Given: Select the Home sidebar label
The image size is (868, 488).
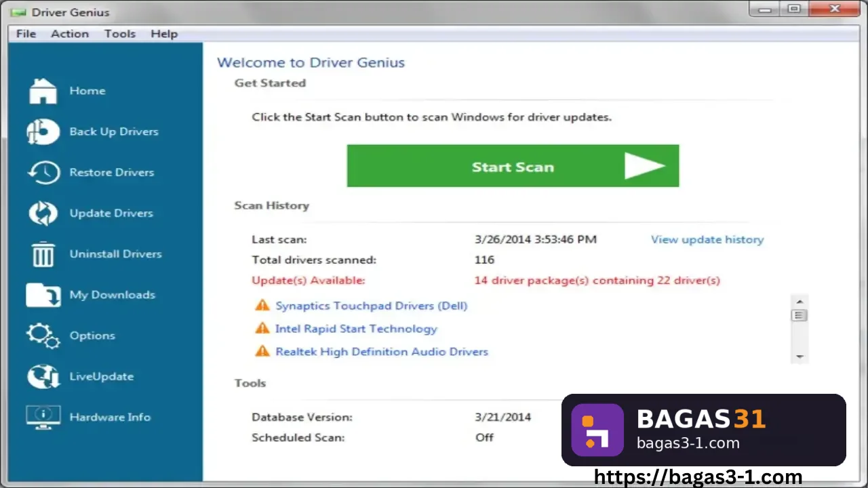Looking at the screenshot, I should pyautogui.click(x=87, y=91).
